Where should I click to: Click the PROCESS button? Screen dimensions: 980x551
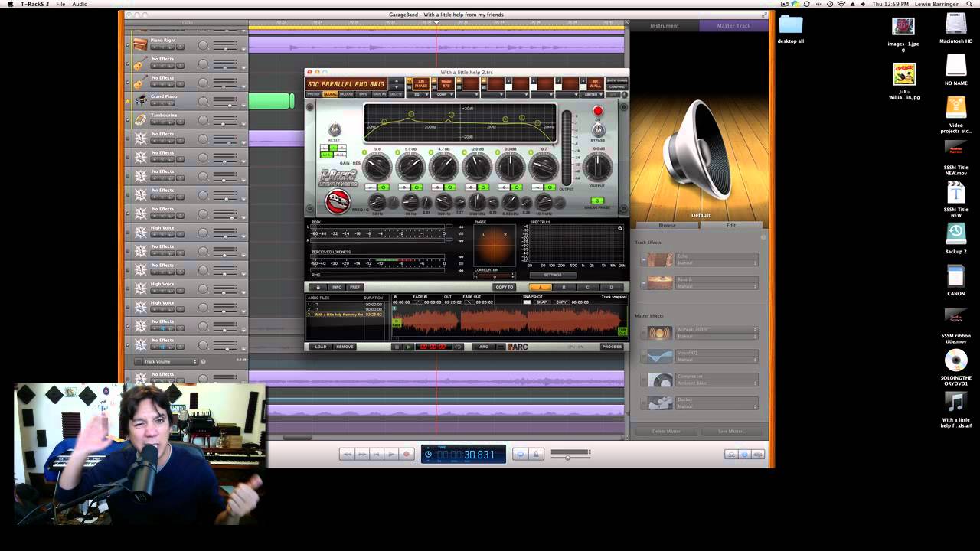612,347
